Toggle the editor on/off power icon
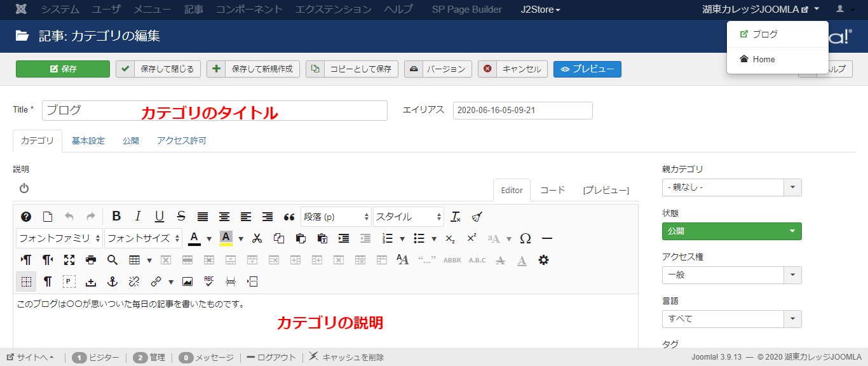 (x=24, y=188)
